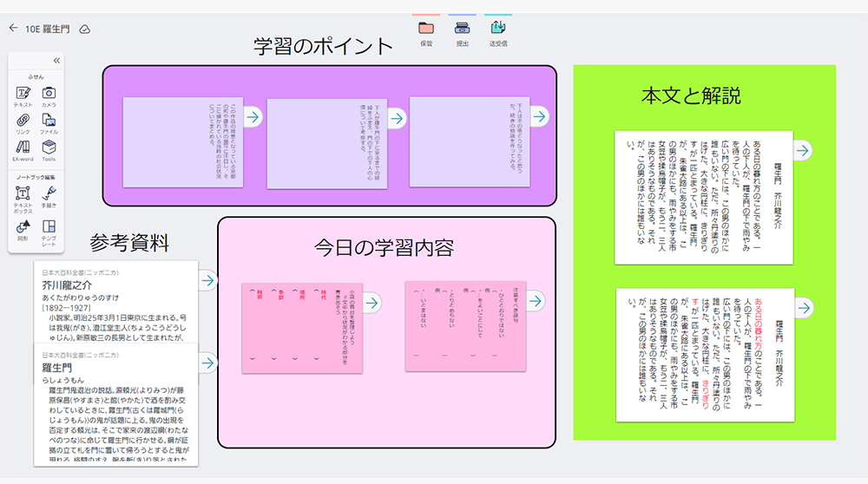Viewport: 868px width, 484px height.
Task: Click the 送受信 send/receive icon
Action: click(498, 33)
